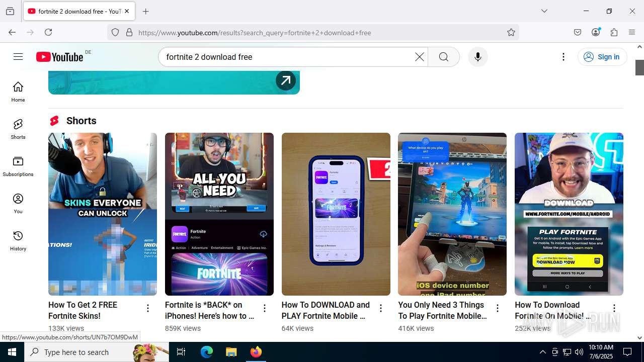Image resolution: width=644 pixels, height=362 pixels.
Task: Open the Windows notification center
Action: (627, 352)
